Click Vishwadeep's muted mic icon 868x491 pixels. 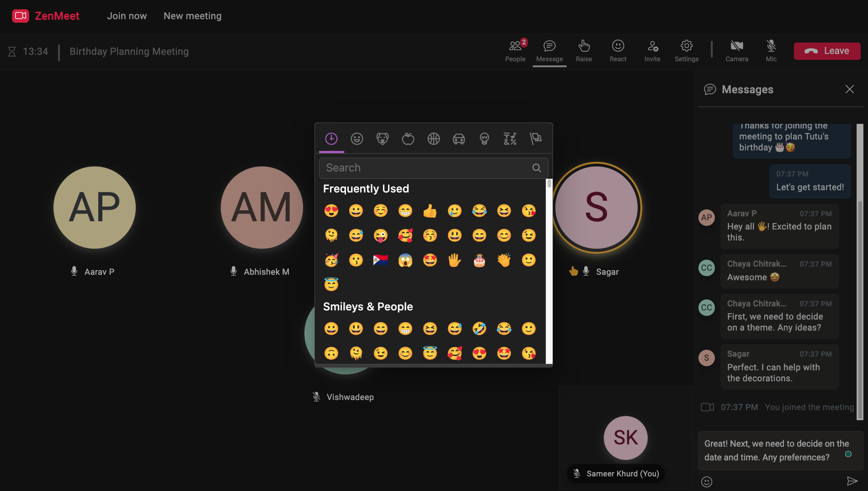(316, 396)
